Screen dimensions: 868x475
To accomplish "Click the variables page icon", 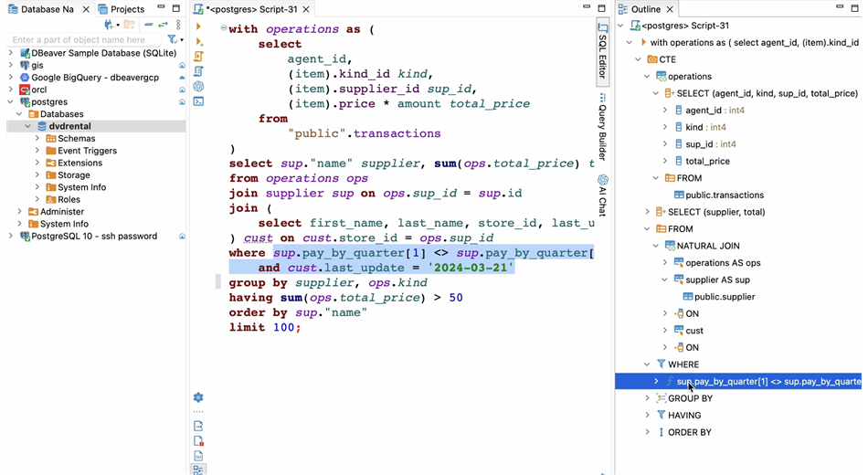I will [198, 456].
